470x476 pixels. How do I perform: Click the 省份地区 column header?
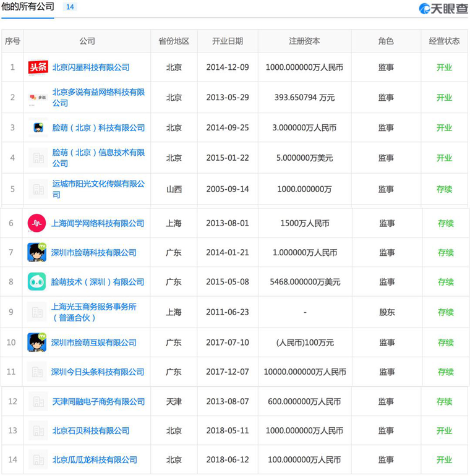[174, 41]
